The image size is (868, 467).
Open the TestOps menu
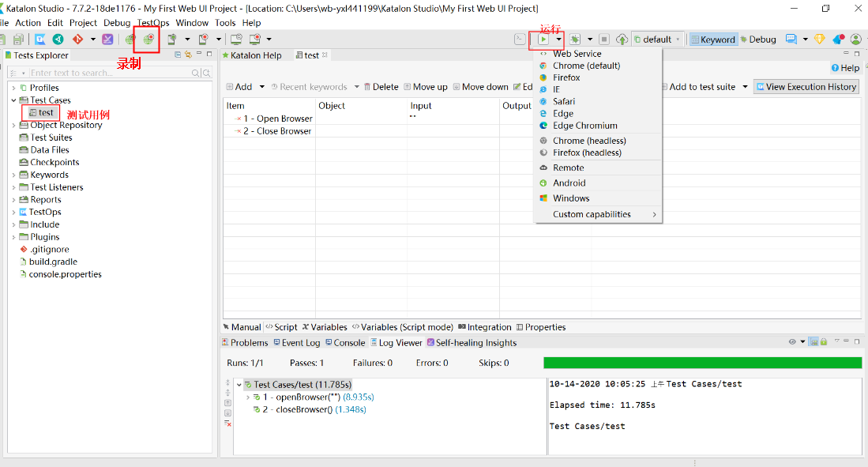(x=153, y=23)
